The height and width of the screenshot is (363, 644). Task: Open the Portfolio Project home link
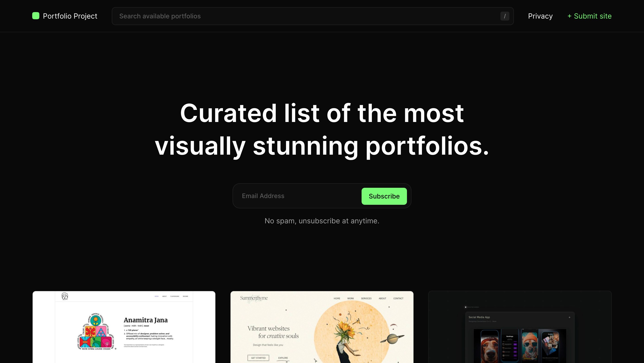tap(65, 16)
